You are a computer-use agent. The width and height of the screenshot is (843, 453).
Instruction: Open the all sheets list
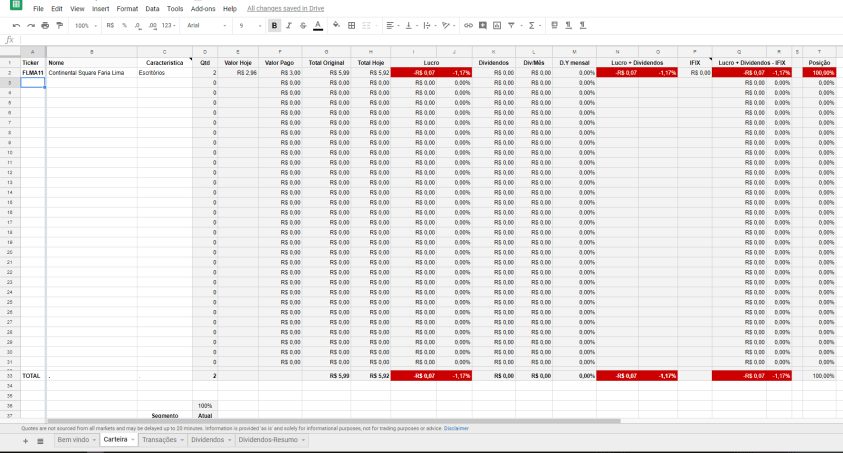tap(40, 441)
